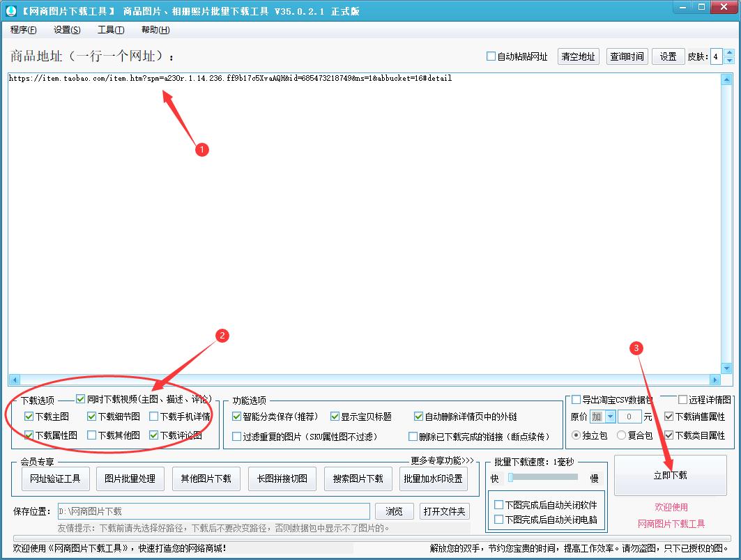
Task: Open the 工具(T) menu
Action: pyautogui.click(x=109, y=30)
